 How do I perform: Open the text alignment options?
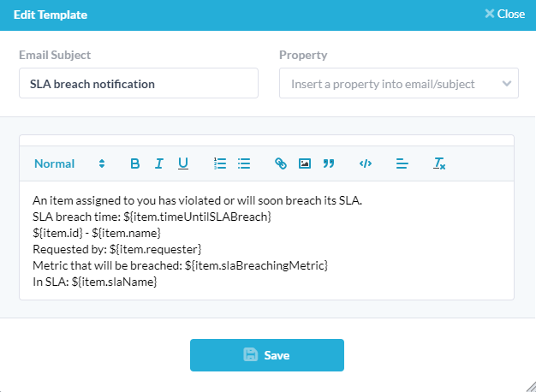click(402, 163)
